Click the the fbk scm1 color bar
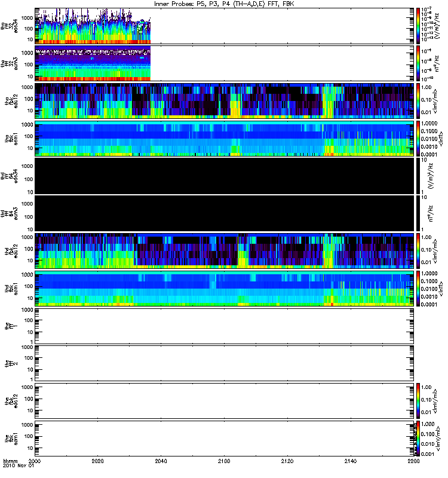448x478 pixels. coord(418,439)
